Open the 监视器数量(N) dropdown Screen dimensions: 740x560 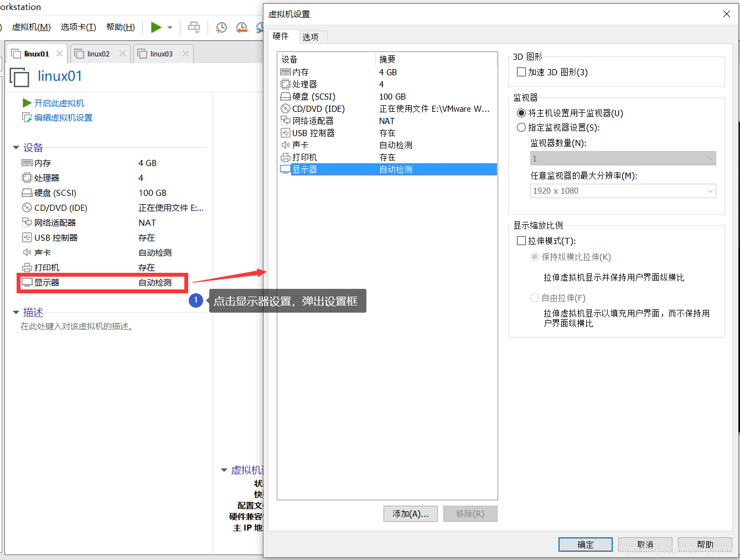[x=623, y=158]
